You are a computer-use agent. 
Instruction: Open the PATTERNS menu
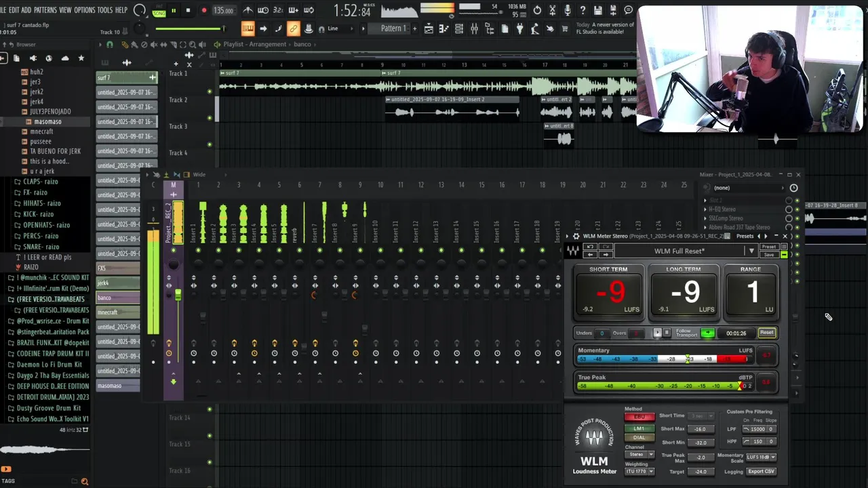click(45, 10)
